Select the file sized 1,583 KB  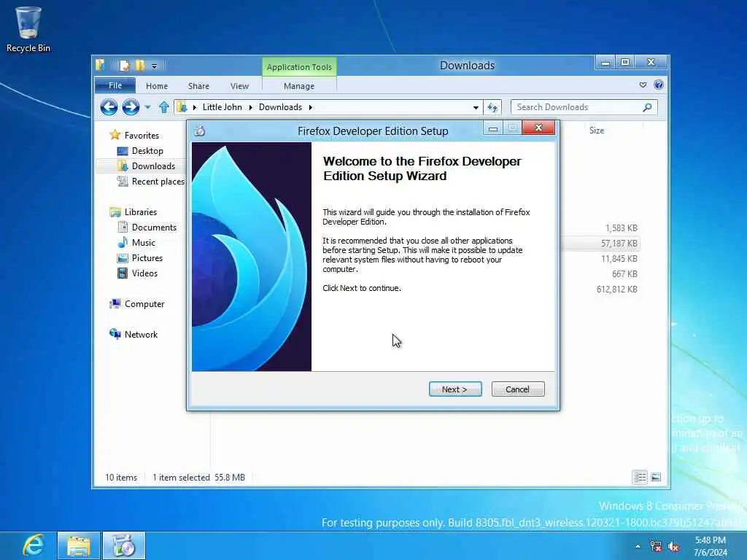(x=622, y=228)
